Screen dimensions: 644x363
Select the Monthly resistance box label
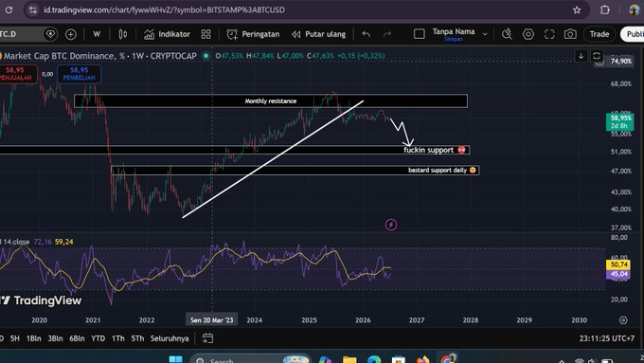tap(271, 101)
